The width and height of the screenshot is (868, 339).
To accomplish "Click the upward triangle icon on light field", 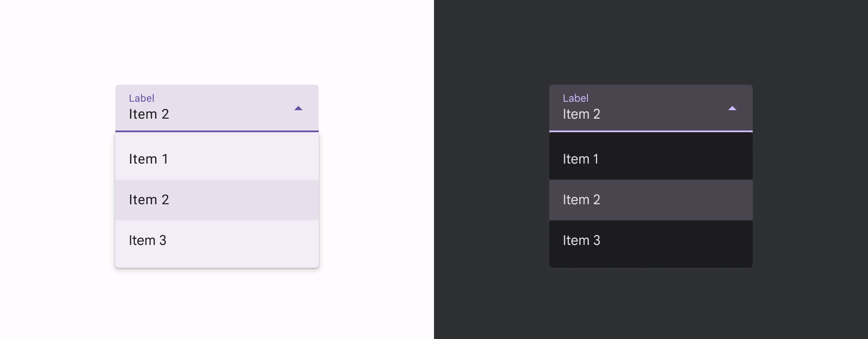I will pyautogui.click(x=298, y=108).
